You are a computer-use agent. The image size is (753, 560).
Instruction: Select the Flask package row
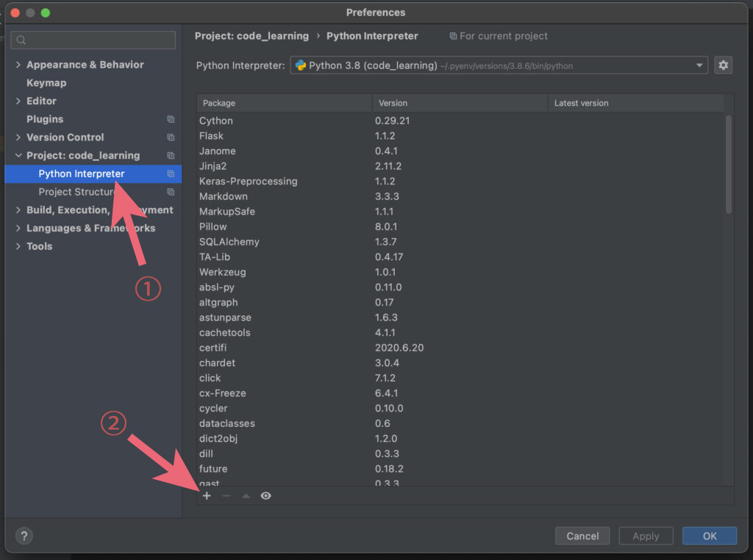[x=460, y=136]
